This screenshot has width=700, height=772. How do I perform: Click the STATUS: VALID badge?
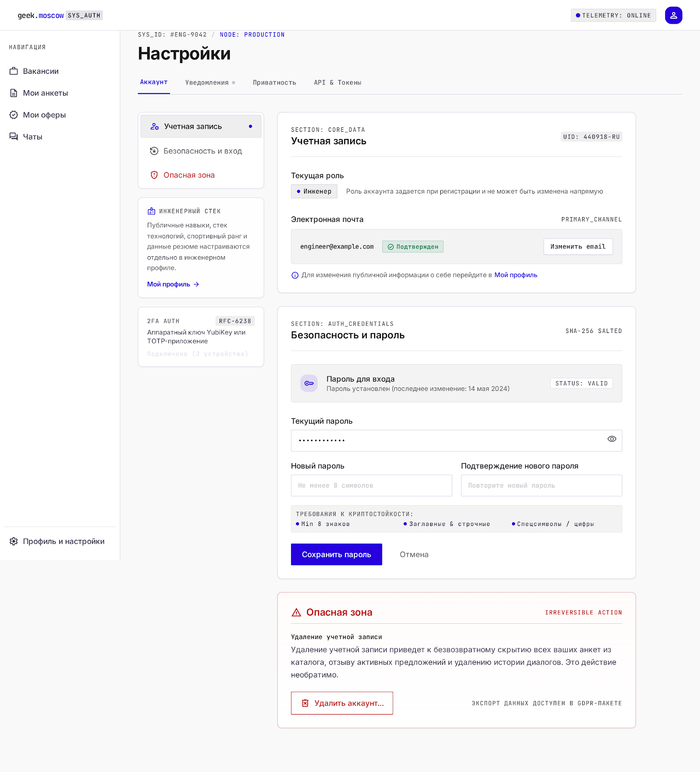pyautogui.click(x=581, y=384)
